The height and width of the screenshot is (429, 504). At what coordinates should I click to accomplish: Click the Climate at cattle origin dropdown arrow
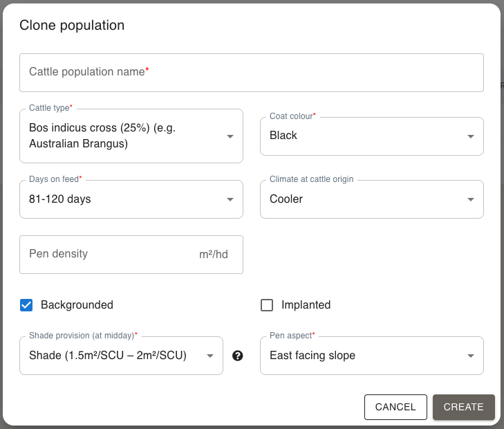(x=471, y=200)
